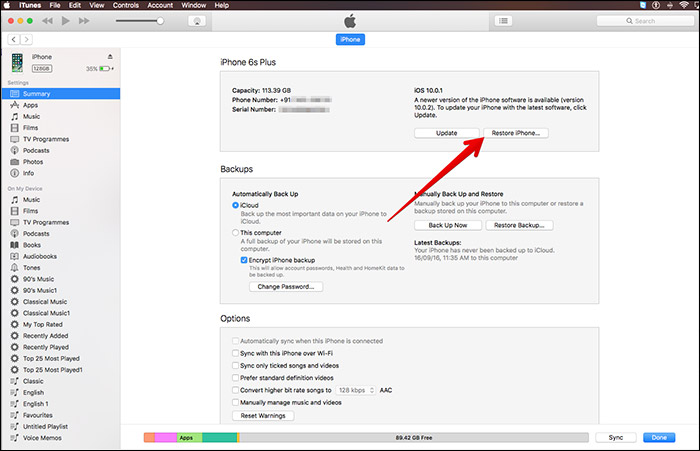Click Back Up Now button
Viewport: 700px width, 451px height.
[448, 226]
